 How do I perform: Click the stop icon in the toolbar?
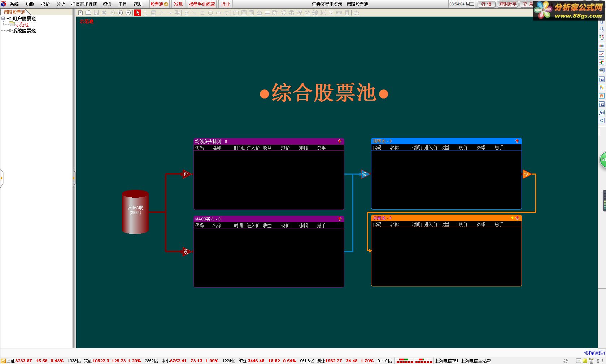pyautogui.click(x=128, y=13)
